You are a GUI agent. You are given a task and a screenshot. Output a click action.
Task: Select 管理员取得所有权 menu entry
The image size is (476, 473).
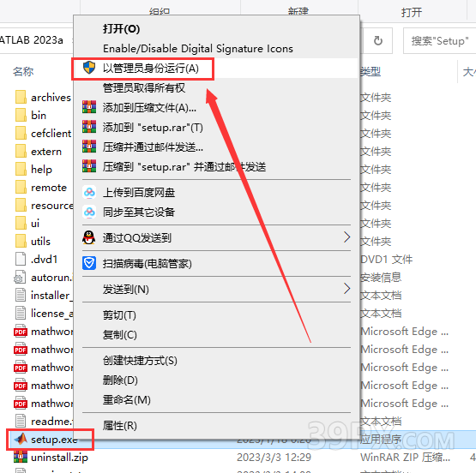144,88
